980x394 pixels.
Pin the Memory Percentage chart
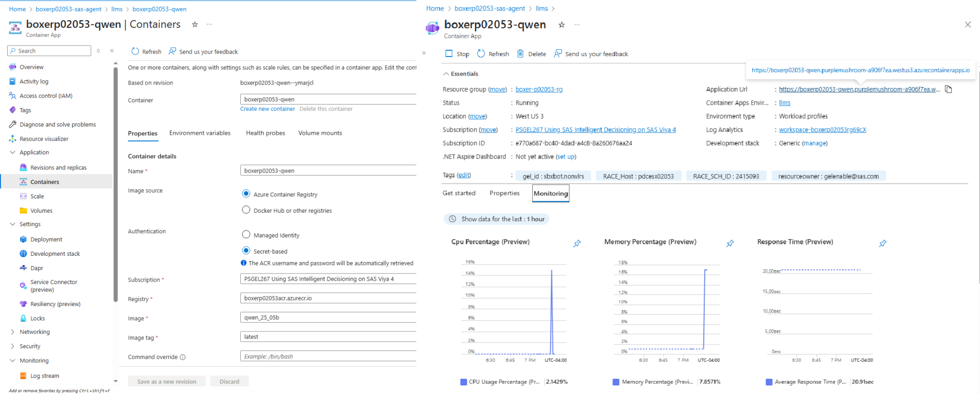[x=730, y=243]
